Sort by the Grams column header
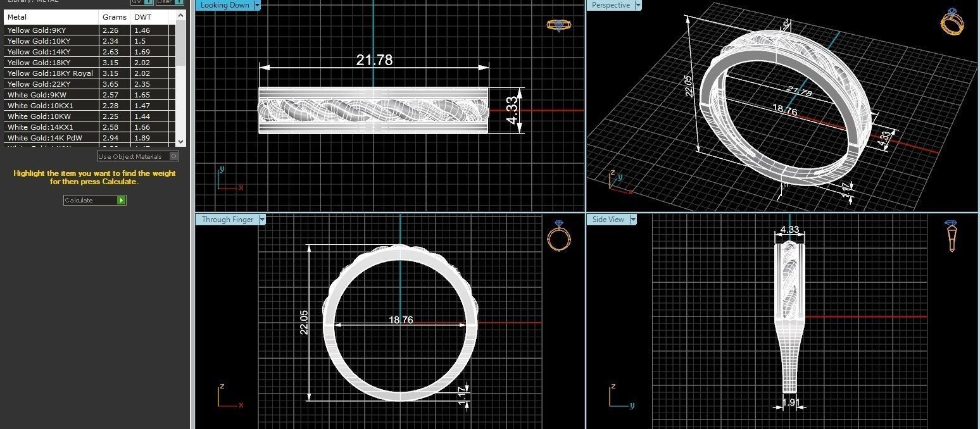 click(x=115, y=17)
